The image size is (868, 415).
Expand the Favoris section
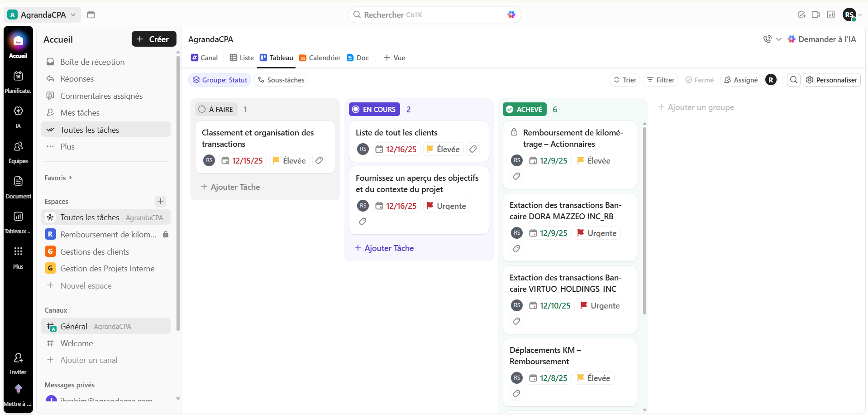pyautogui.click(x=58, y=178)
